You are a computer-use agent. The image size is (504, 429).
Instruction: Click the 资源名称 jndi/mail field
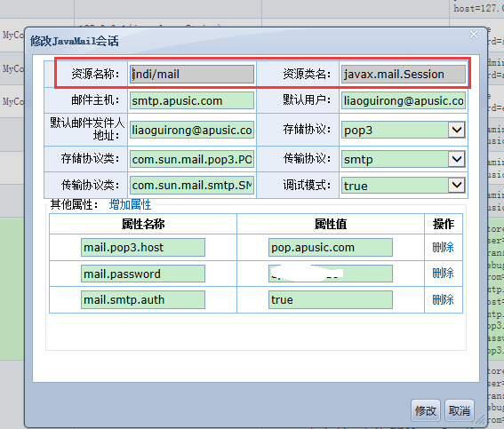(x=192, y=75)
